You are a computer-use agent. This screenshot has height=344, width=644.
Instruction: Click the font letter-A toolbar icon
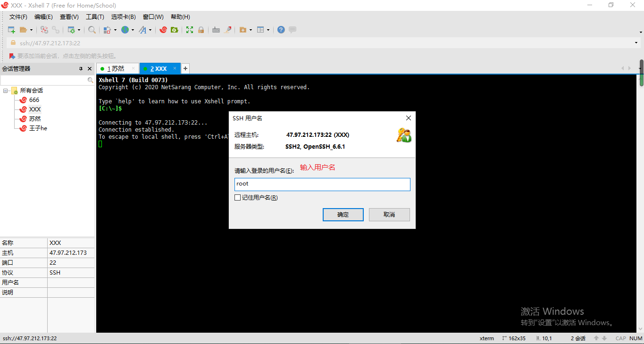142,30
